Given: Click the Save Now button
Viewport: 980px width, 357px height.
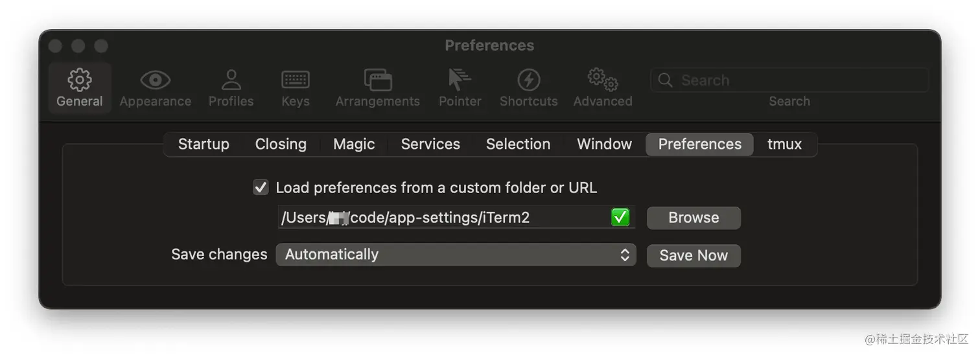Looking at the screenshot, I should point(694,255).
